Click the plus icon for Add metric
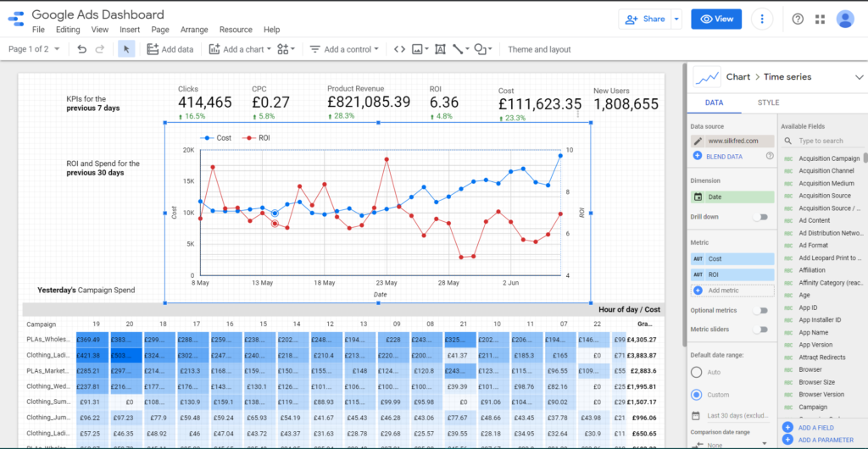The width and height of the screenshot is (868, 449). (698, 291)
